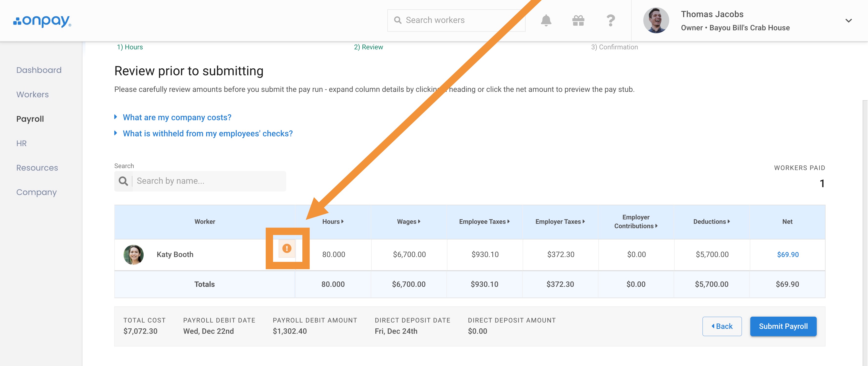This screenshot has height=366, width=868.
Task: Click the orange warning icon for Katy Booth
Action: click(287, 248)
